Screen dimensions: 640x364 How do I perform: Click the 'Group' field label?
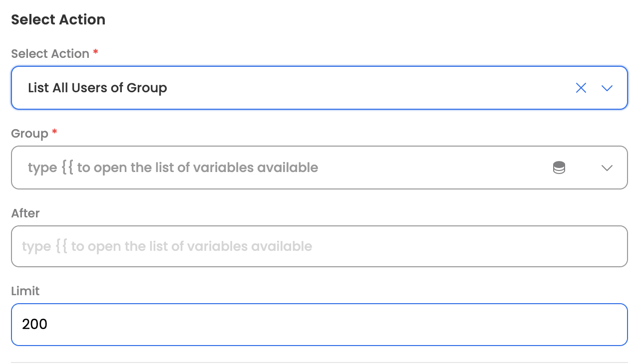29,134
